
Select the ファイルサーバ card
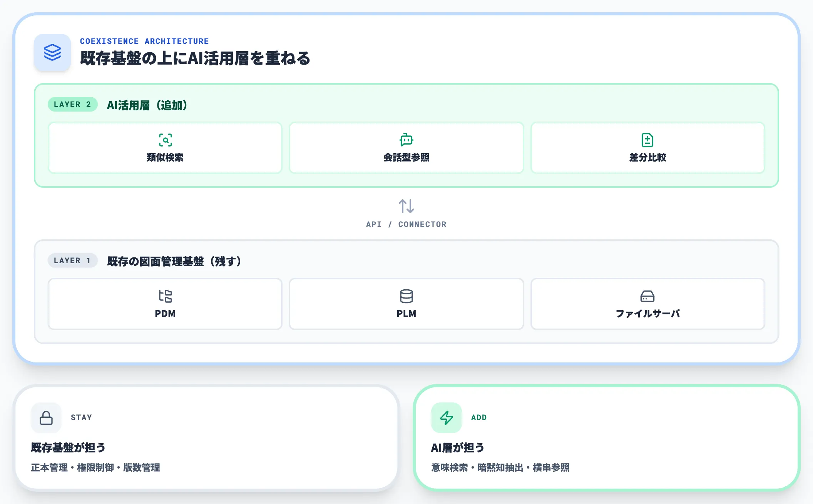(x=648, y=304)
